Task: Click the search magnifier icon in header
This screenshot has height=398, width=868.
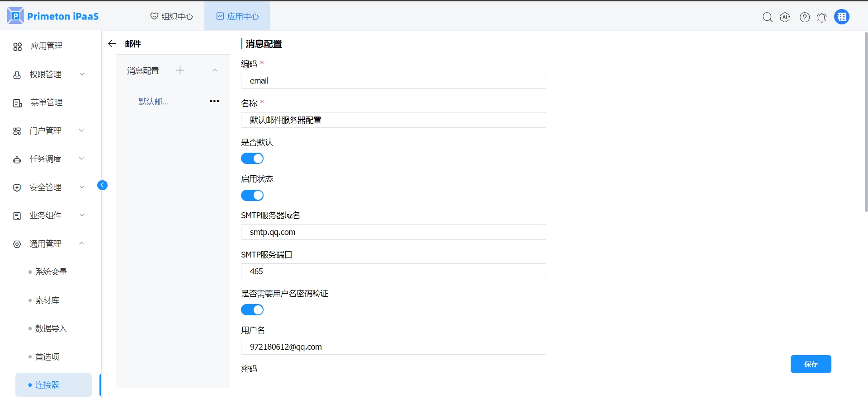Action: click(x=767, y=17)
